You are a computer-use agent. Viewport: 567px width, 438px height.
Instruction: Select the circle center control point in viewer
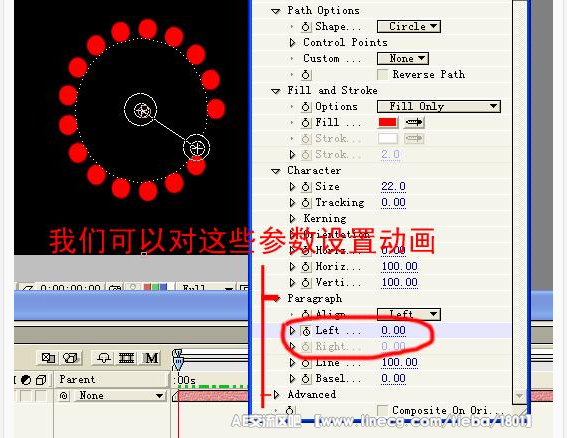(x=140, y=110)
